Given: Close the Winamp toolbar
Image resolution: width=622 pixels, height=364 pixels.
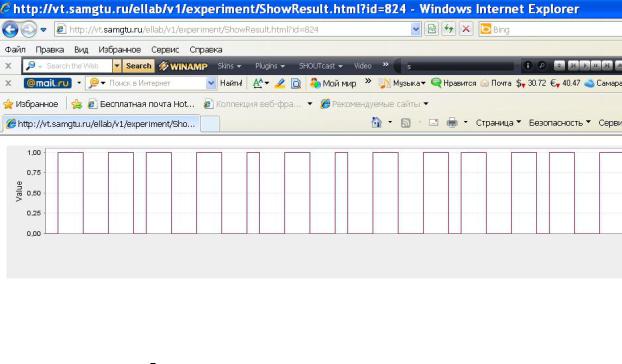Looking at the screenshot, I should pos(8,66).
